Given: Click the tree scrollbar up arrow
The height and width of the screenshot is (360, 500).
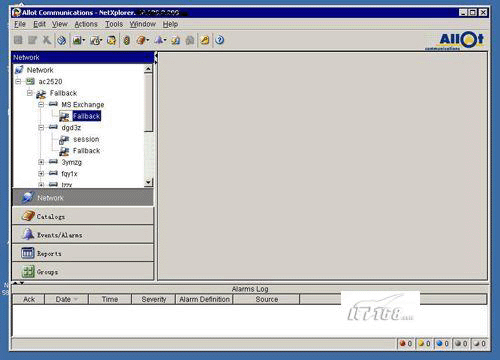Looking at the screenshot, I should tap(148, 69).
